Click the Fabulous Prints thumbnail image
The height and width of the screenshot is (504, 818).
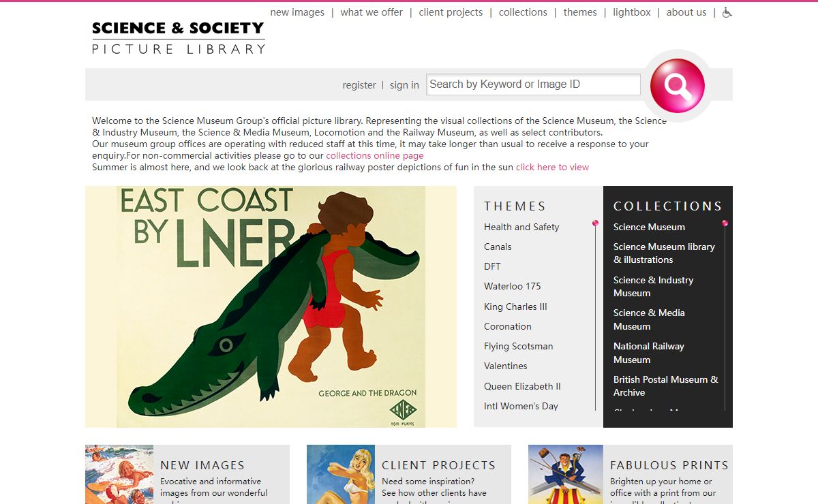coord(566,474)
